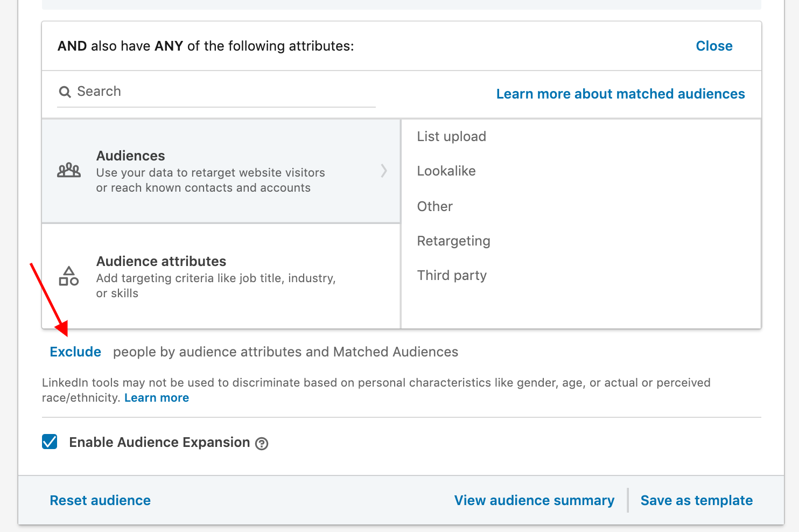Select the Retargeting audience option
This screenshot has width=799, height=532.
454,241
